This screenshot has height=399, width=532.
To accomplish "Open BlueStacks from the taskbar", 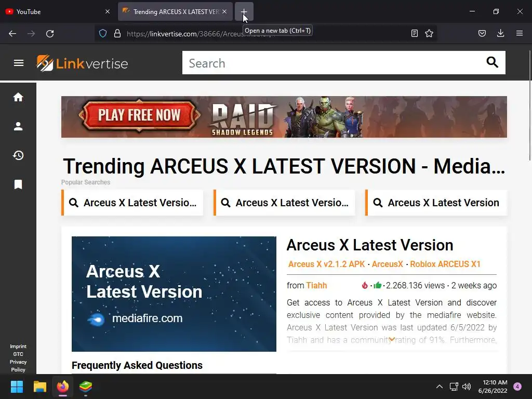I will [86, 387].
